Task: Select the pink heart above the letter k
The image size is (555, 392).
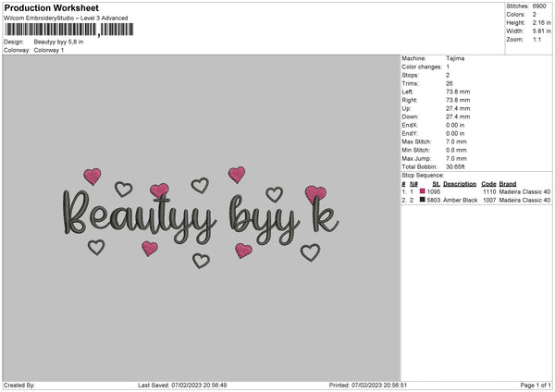Action: 315,193
